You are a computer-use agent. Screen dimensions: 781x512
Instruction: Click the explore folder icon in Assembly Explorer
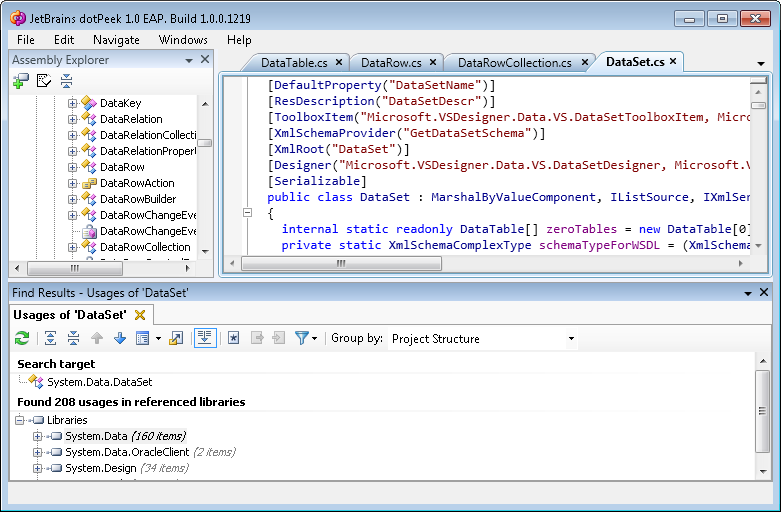pos(44,81)
